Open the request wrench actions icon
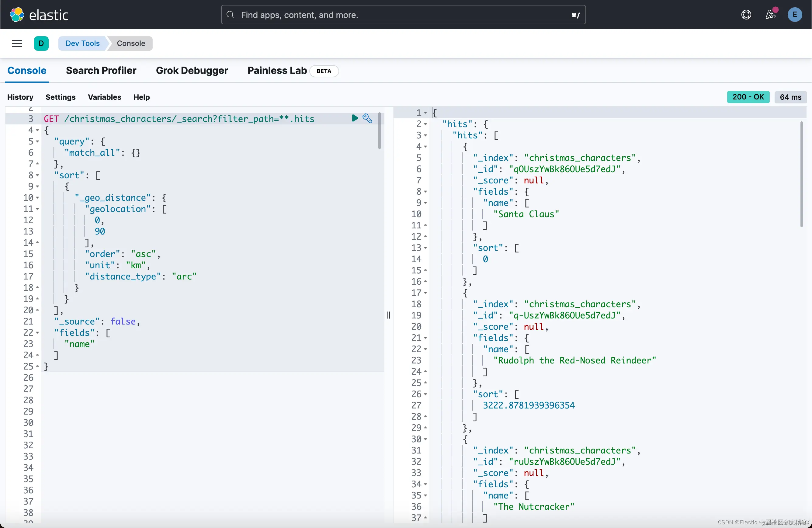This screenshot has height=528, width=812. click(367, 118)
